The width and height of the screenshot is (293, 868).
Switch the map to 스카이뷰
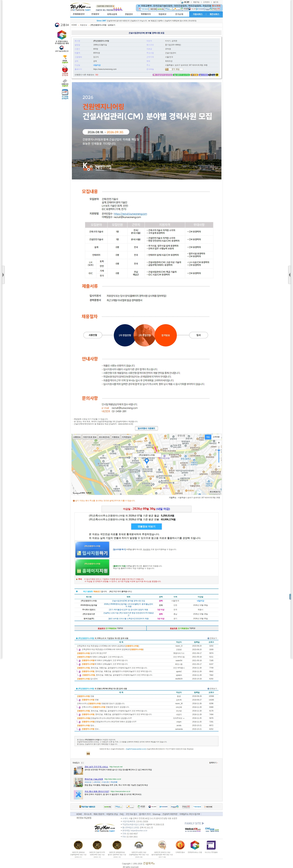[216, 437]
